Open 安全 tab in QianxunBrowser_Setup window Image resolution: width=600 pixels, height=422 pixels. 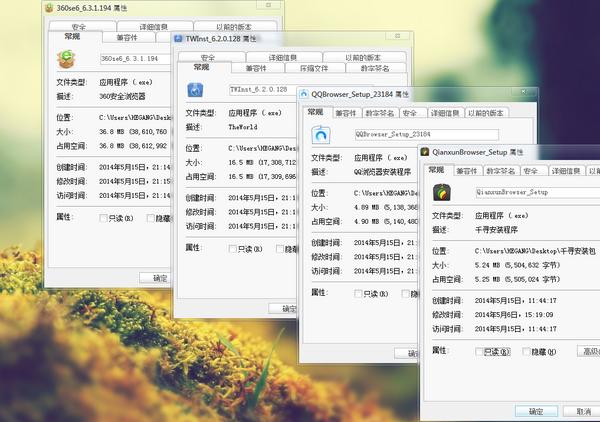click(534, 171)
